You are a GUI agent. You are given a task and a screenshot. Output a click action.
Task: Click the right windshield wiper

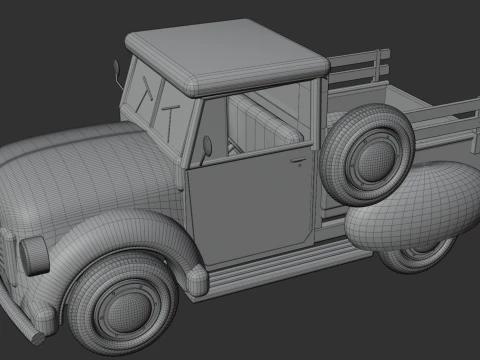(x=170, y=122)
